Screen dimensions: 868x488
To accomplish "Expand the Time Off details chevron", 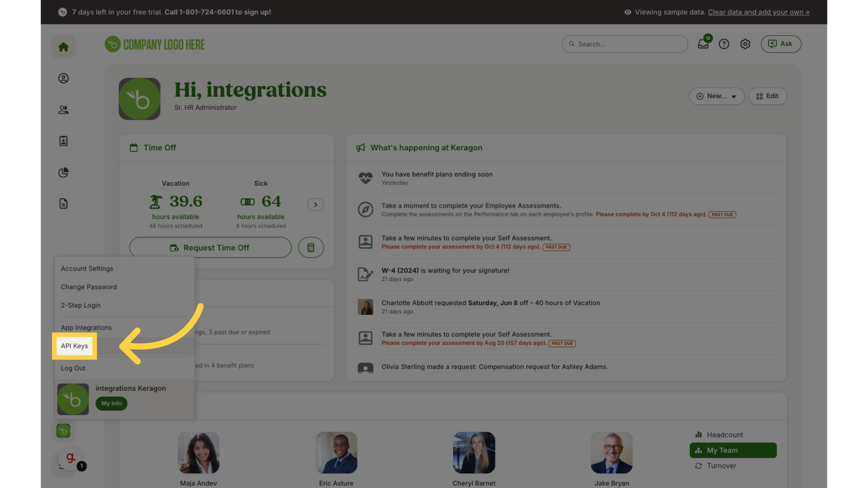I will click(x=315, y=205).
